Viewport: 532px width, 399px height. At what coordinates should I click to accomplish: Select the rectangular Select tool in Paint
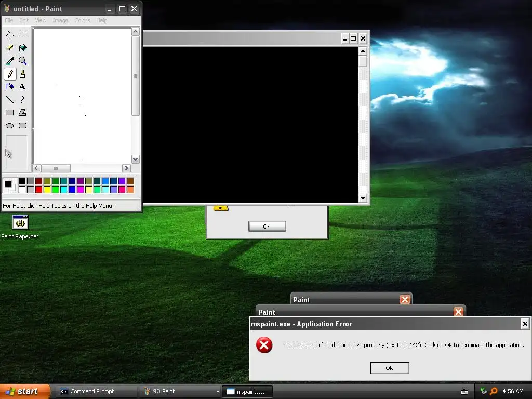coord(22,35)
